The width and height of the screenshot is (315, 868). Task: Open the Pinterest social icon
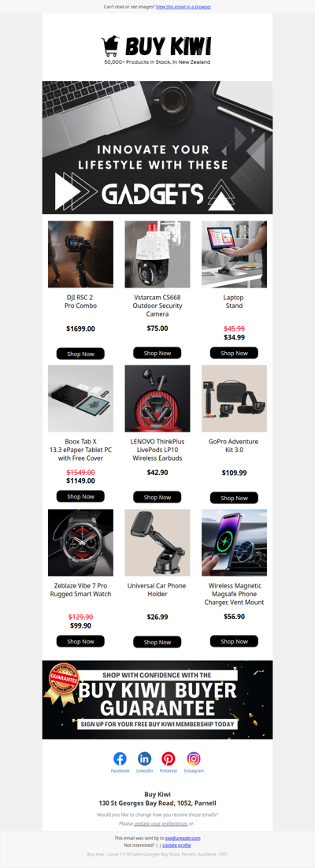pyautogui.click(x=169, y=759)
